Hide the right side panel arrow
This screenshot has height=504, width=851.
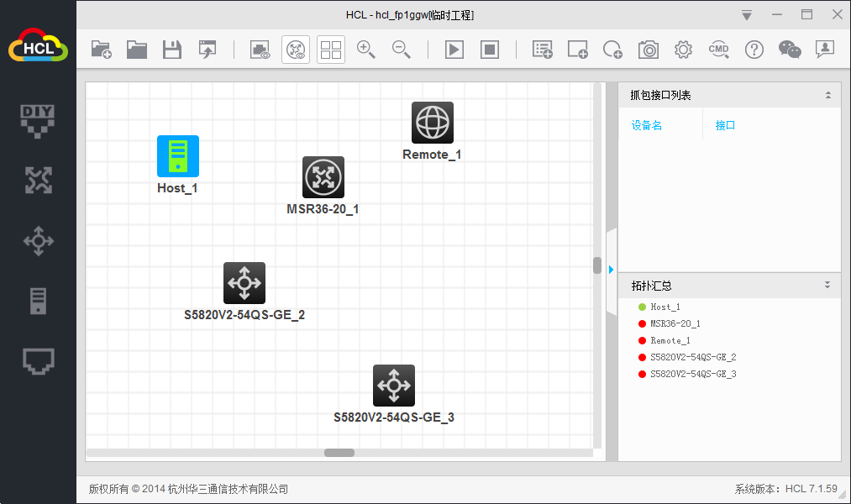611,270
